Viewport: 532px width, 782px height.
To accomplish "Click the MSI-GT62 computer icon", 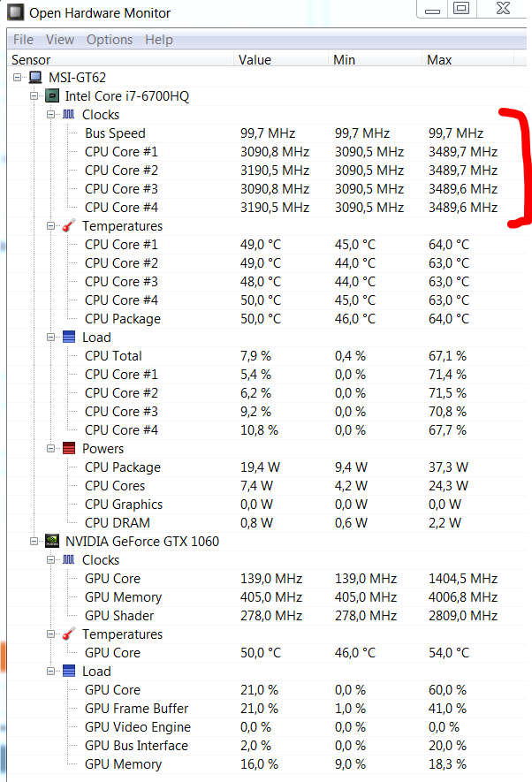I will pos(35,77).
